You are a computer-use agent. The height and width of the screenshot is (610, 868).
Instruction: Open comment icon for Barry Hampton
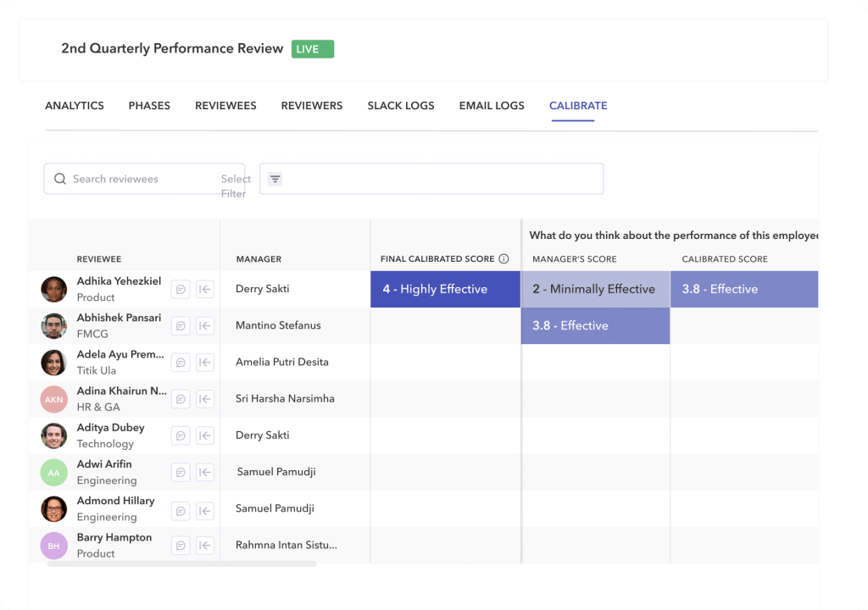tap(181, 546)
